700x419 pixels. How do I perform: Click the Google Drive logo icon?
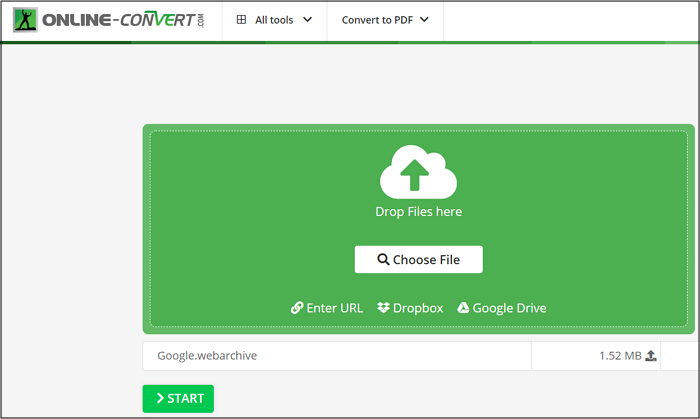pos(463,307)
